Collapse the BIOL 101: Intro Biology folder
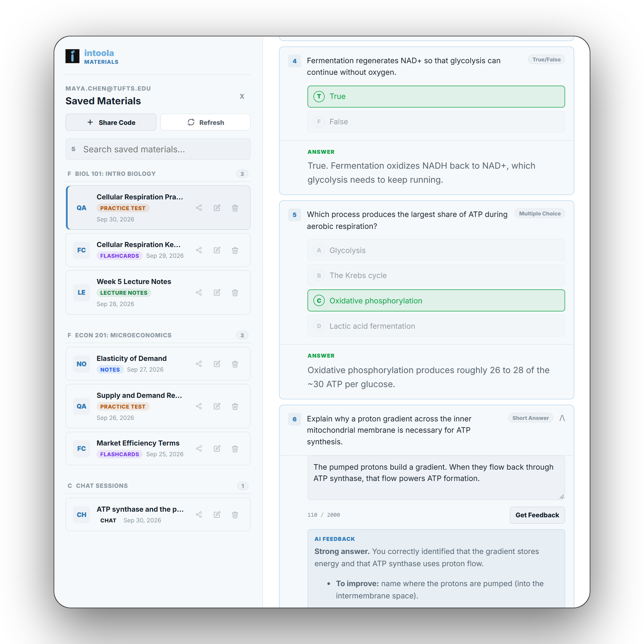 158,174
